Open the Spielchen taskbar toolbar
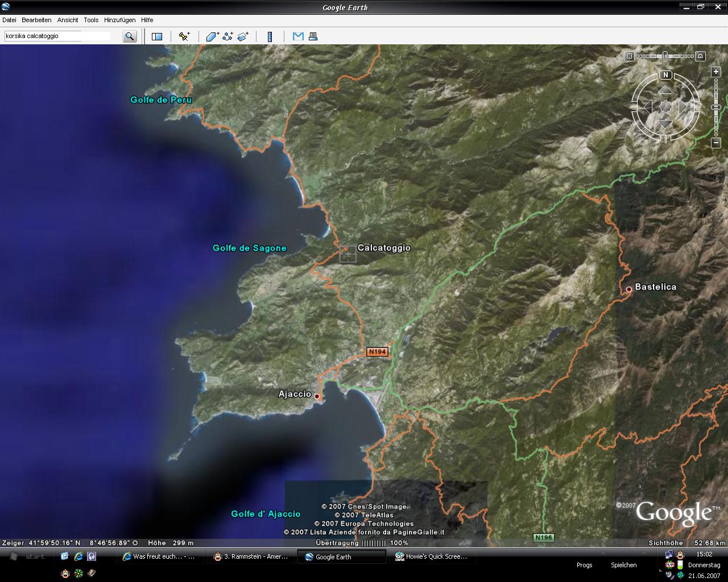The image size is (728, 582). click(x=624, y=565)
